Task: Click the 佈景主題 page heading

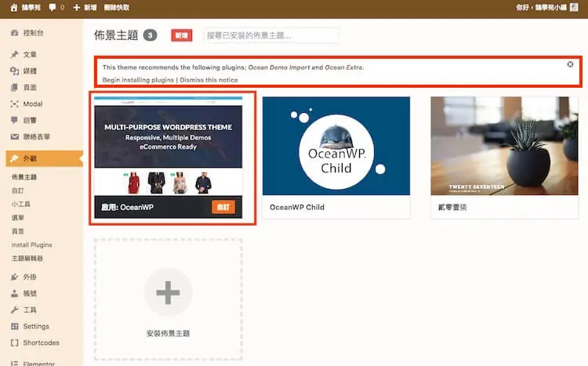Action: click(x=116, y=35)
